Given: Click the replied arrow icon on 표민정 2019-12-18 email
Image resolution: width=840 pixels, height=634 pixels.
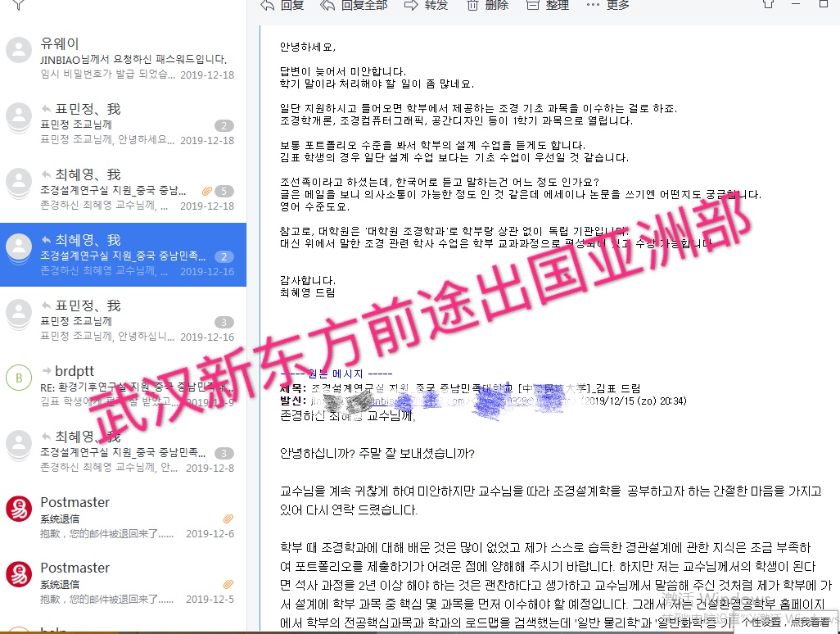Looking at the screenshot, I should [47, 109].
